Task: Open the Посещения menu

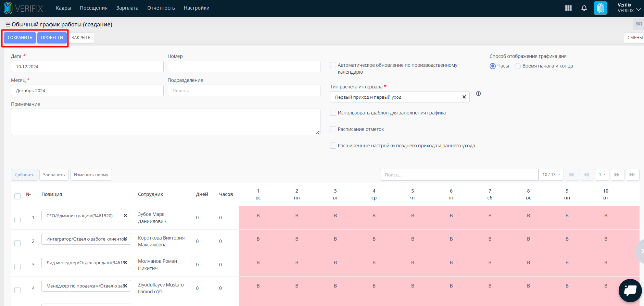Action: pyautogui.click(x=93, y=8)
